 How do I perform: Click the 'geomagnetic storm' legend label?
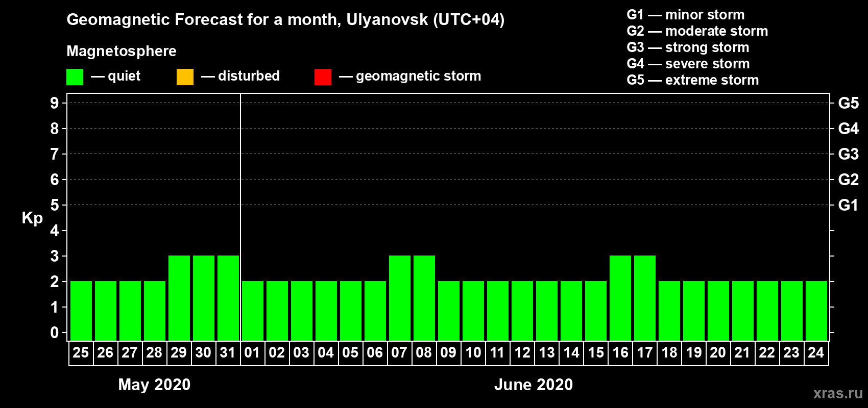[x=418, y=76]
